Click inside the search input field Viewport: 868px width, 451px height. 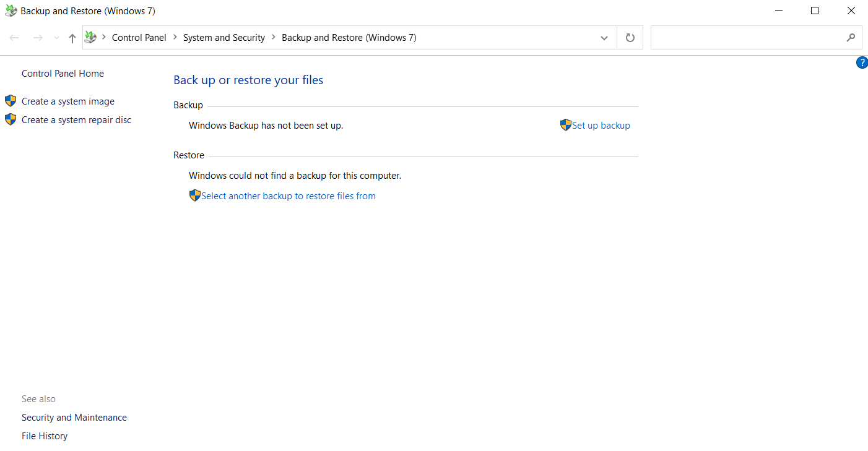tap(743, 37)
